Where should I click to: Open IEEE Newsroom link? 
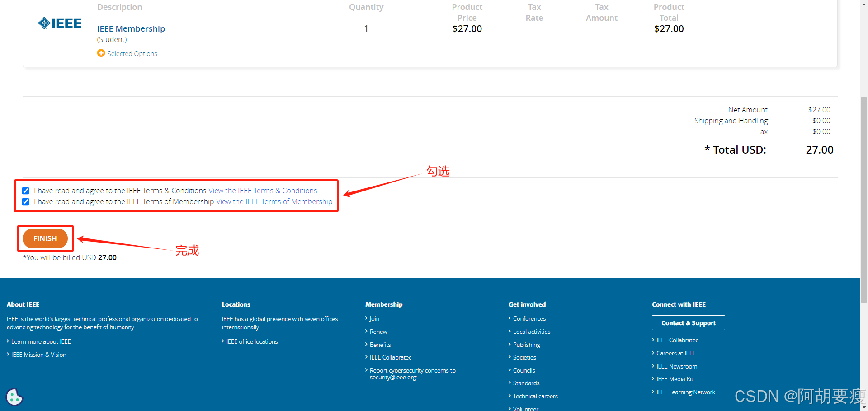[677, 366]
